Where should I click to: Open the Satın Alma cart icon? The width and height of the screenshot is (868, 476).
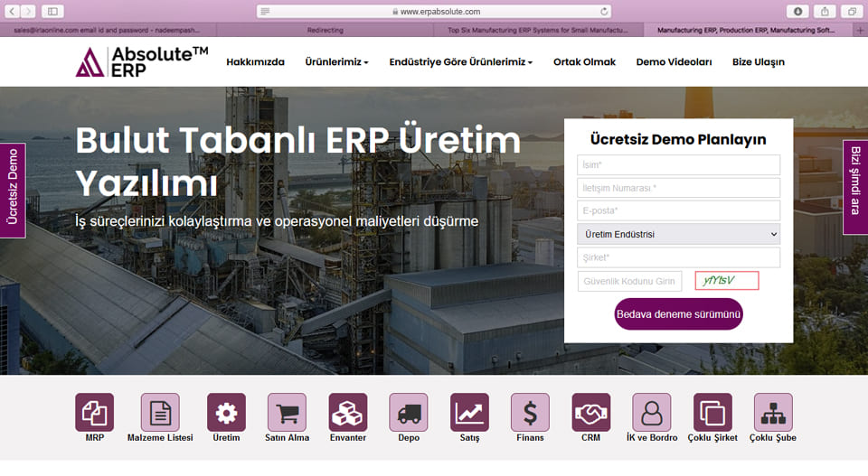287,413
